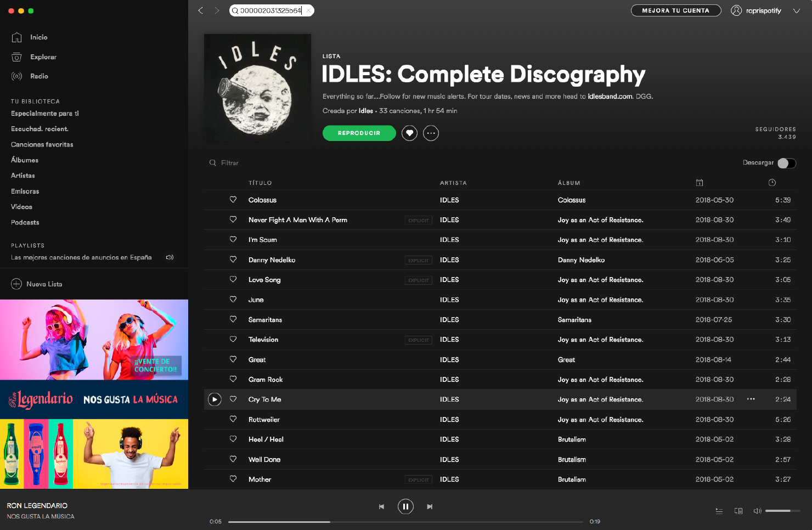Screen dimensions: 812x530
Task: Click the speaker icon beside the playlist
Action: pos(170,257)
